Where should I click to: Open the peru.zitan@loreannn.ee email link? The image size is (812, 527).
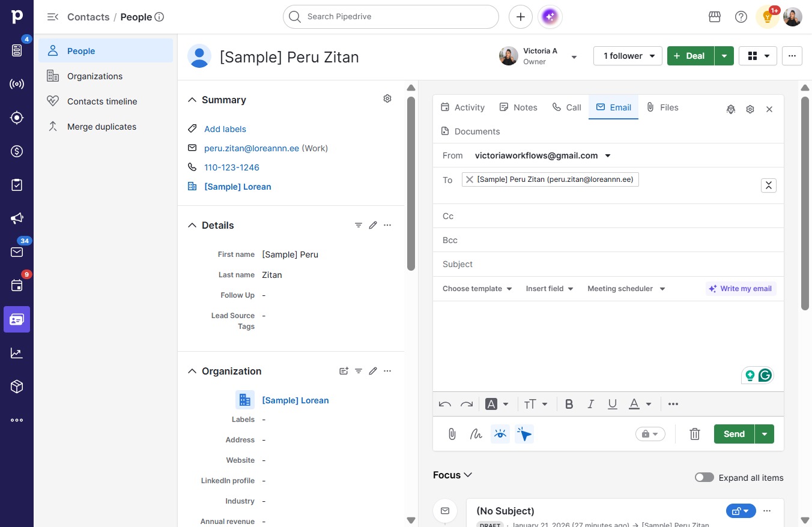pyautogui.click(x=252, y=148)
